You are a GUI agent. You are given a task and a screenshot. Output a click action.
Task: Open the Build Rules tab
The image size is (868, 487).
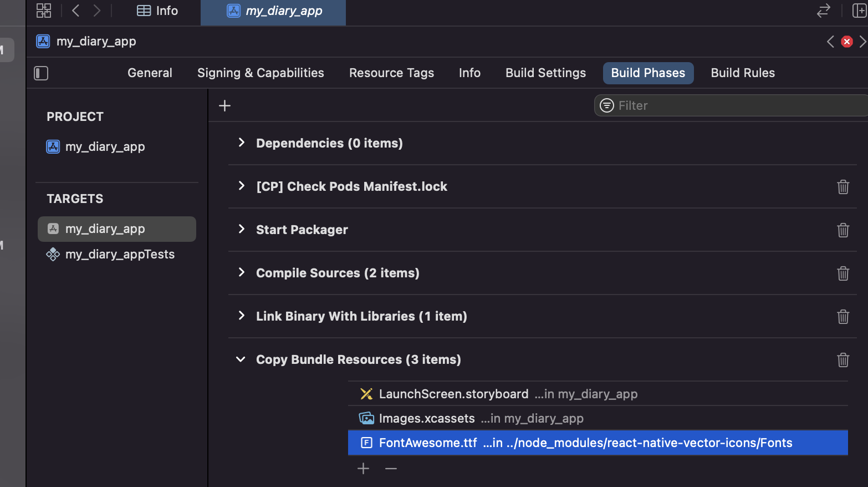pos(743,73)
